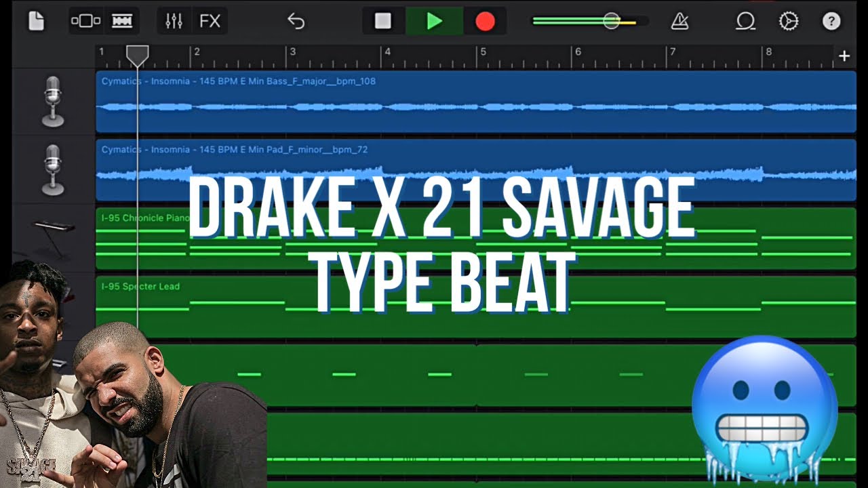
Task: Open the loop browser
Action: point(745,21)
